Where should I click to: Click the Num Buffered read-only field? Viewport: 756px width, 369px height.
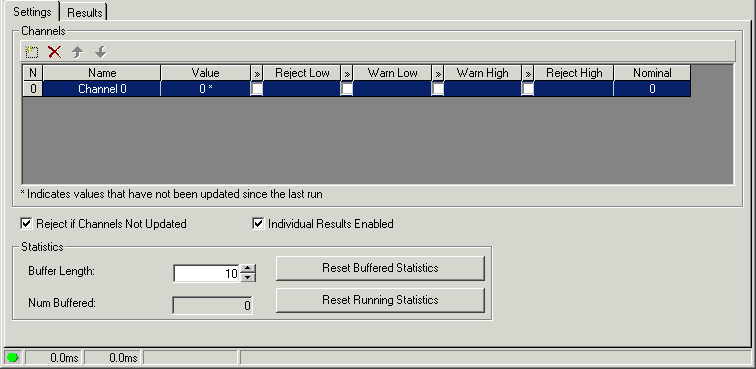coord(212,305)
